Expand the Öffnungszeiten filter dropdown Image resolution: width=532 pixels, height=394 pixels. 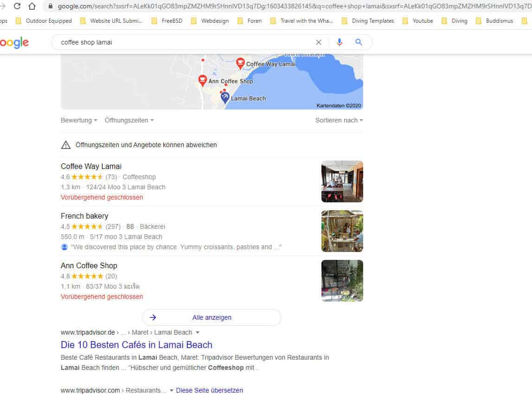tap(129, 120)
